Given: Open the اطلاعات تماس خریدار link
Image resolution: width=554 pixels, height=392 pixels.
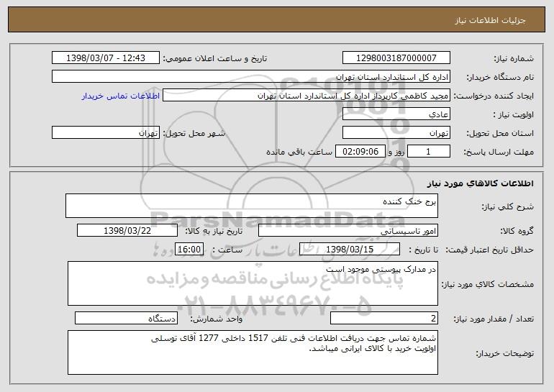Looking at the screenshot, I should point(121,96).
